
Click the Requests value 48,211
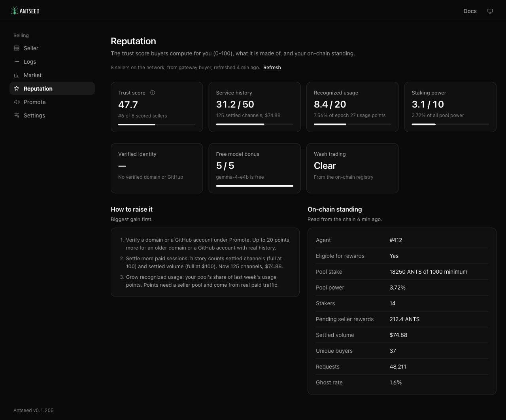[398, 367]
